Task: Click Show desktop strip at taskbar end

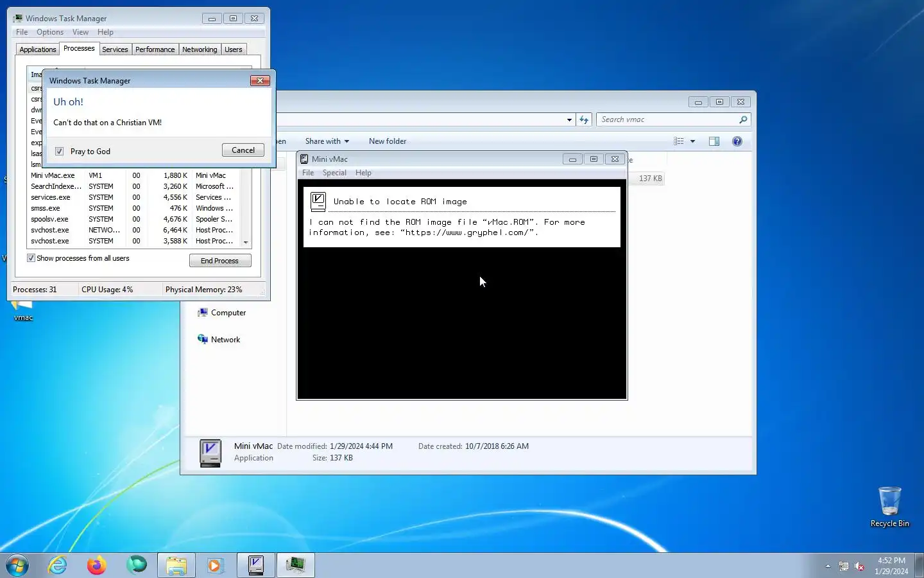Action: coord(919,565)
